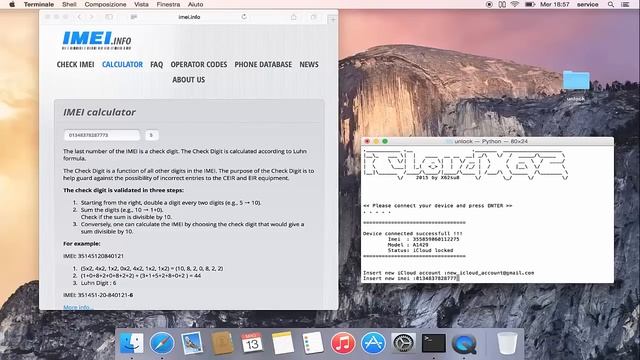The width and height of the screenshot is (640, 360).
Task: Open the CALCULATOR page
Action: [x=122, y=64]
